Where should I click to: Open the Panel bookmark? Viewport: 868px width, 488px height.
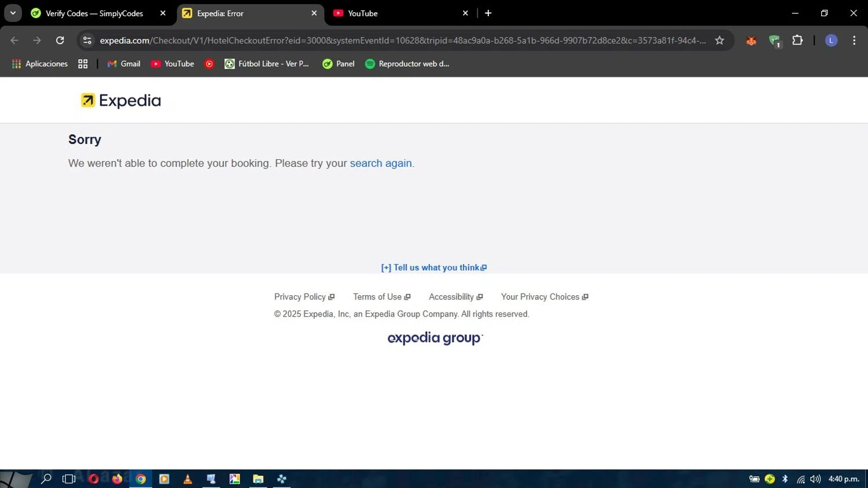click(339, 64)
